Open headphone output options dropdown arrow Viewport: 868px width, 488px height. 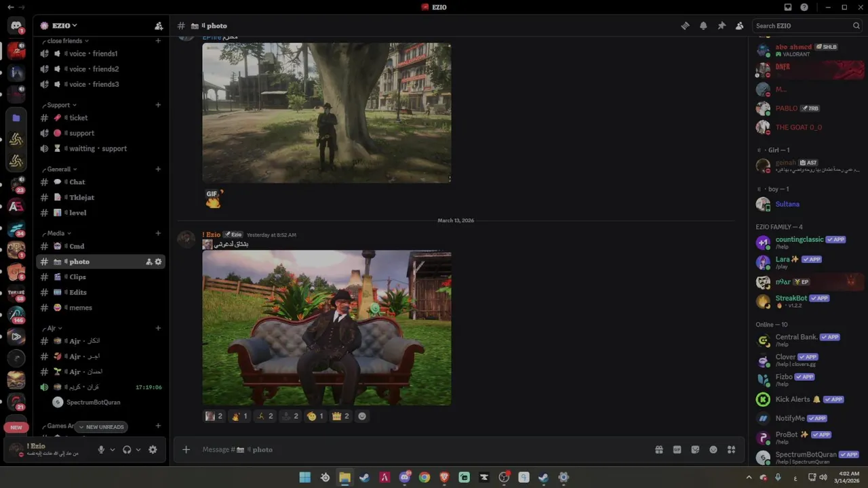[138, 449]
